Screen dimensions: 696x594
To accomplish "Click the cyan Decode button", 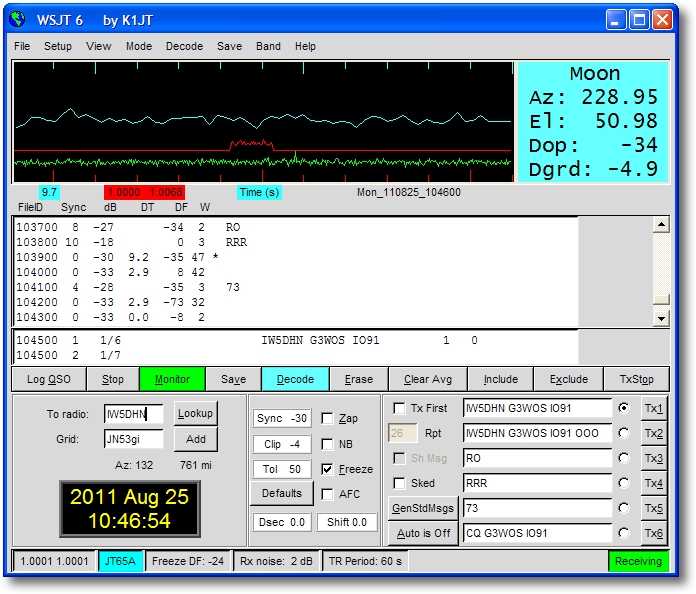I will (295, 379).
